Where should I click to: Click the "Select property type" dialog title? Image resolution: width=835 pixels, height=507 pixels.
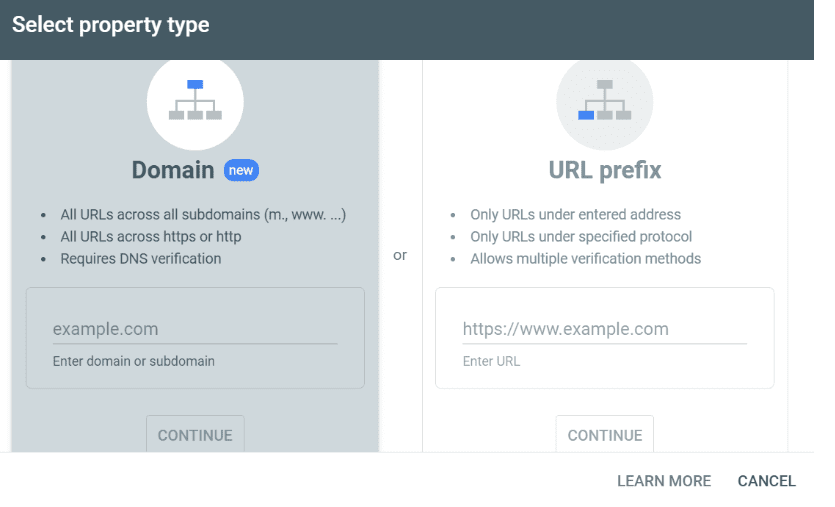coord(111,25)
